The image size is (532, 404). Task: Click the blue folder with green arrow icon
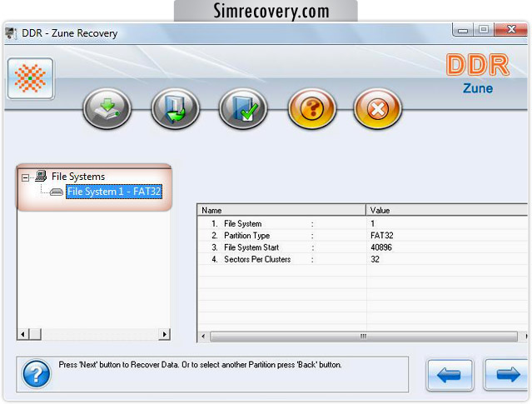click(175, 108)
